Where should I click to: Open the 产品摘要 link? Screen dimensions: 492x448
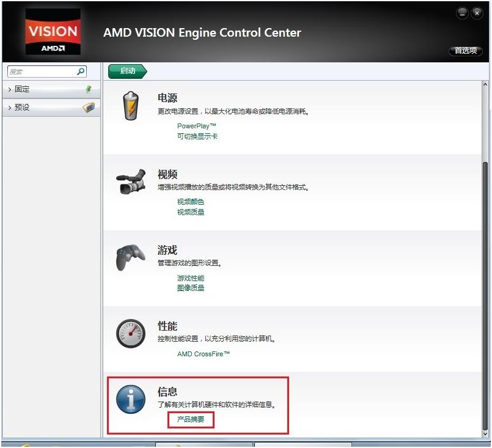tap(191, 420)
